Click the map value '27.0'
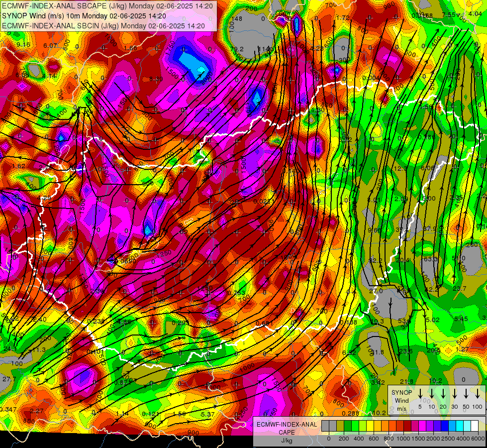487x448 pixels. (376, 291)
